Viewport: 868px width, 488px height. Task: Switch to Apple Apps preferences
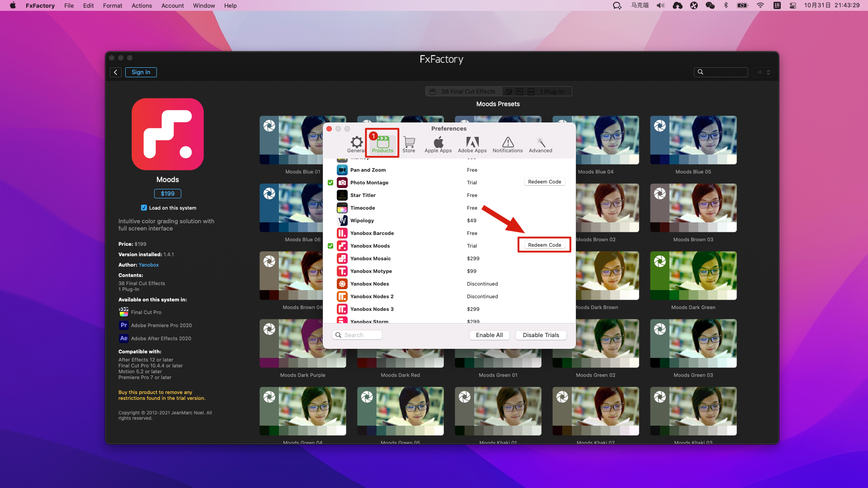[438, 145]
